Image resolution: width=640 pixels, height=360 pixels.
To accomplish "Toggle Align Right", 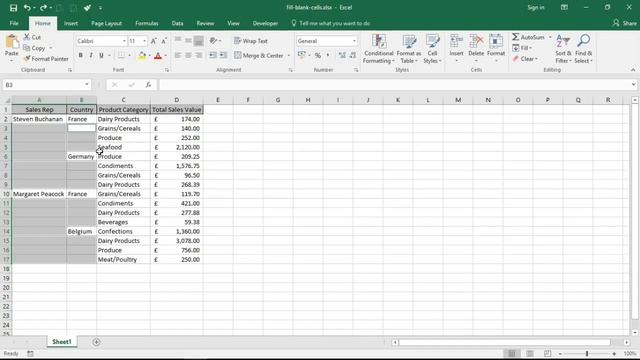I will pyautogui.click(x=198, y=55).
